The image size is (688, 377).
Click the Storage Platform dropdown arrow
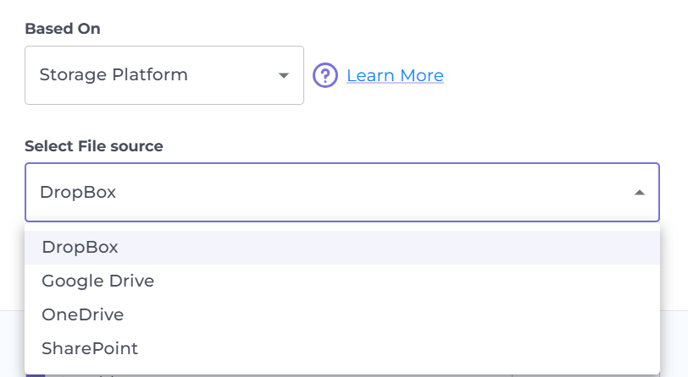coord(284,75)
